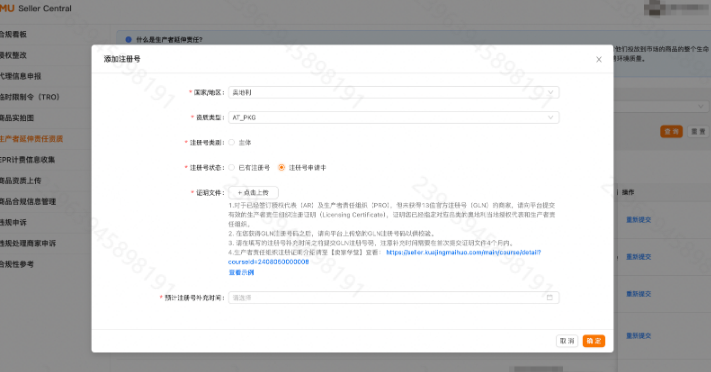Open 商品实拍图 in the left sidebar
711x372 pixels.
pyautogui.click(x=17, y=117)
